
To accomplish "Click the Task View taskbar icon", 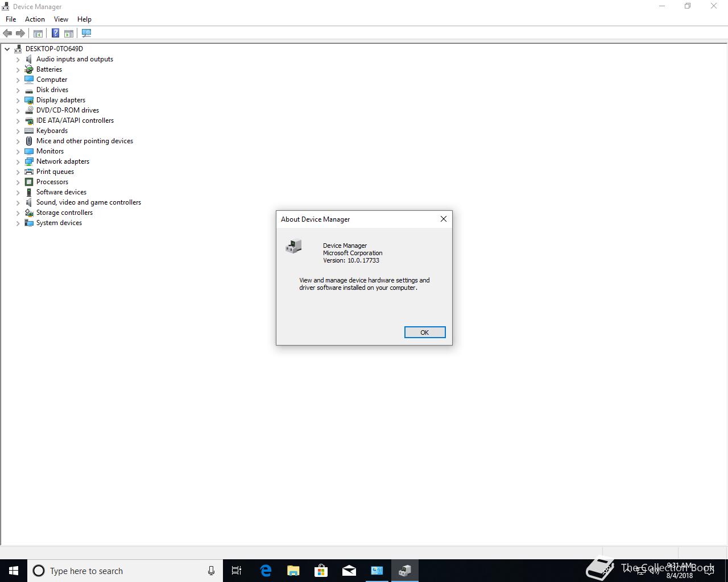I will coord(237,571).
